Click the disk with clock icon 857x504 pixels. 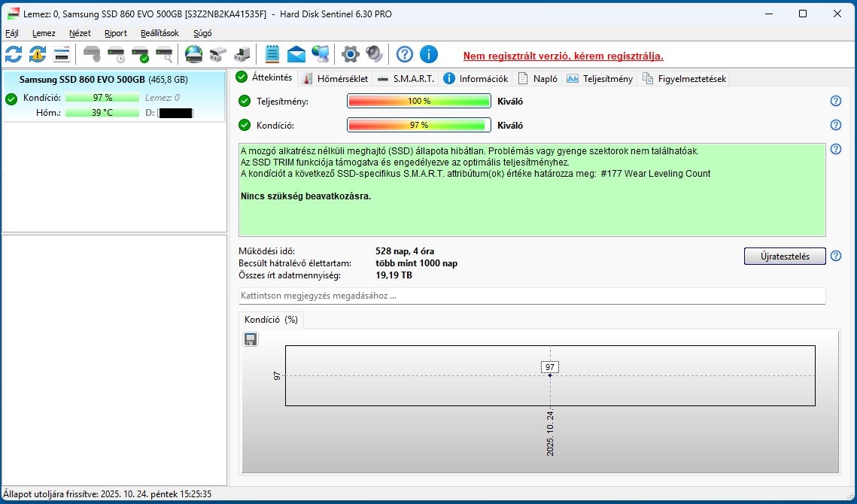point(116,54)
